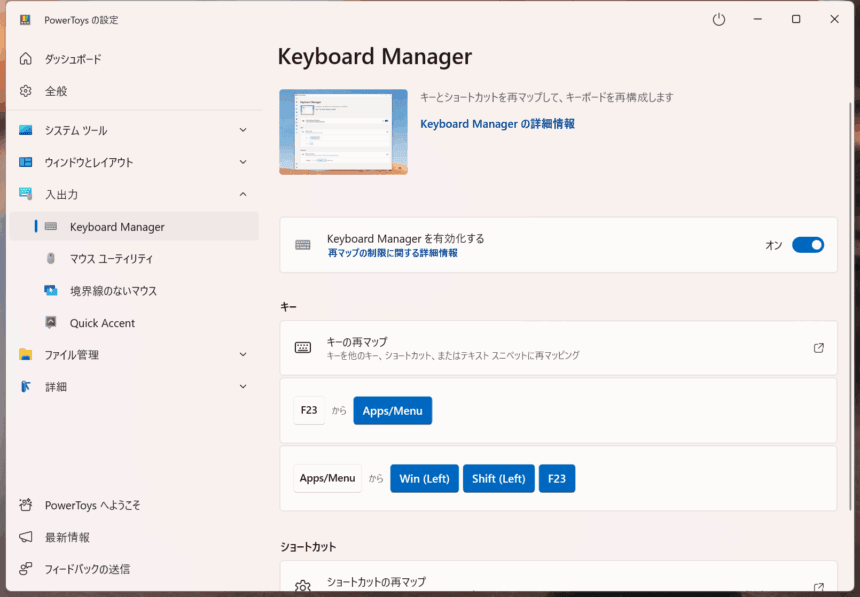Click the 境界線のないマウス icon
Viewport: 860px width, 597px height.
(50, 290)
